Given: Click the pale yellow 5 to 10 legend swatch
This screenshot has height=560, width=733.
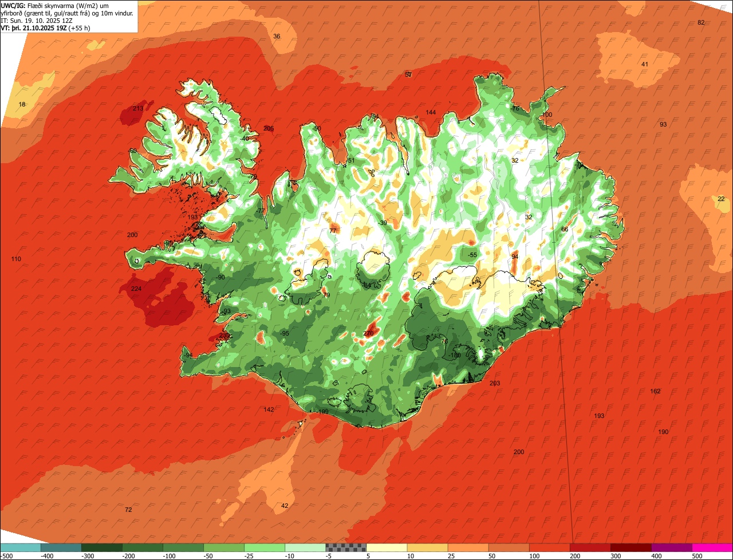Looking at the screenshot, I should [386, 547].
